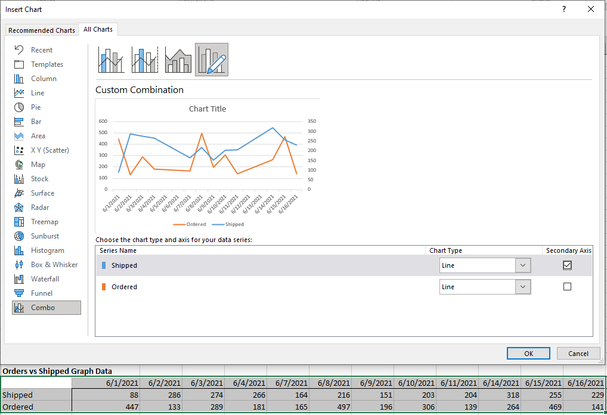Viewport: 607px width, 415px height.
Task: Select the Ordered row label in spreadsheet
Action: (36, 407)
